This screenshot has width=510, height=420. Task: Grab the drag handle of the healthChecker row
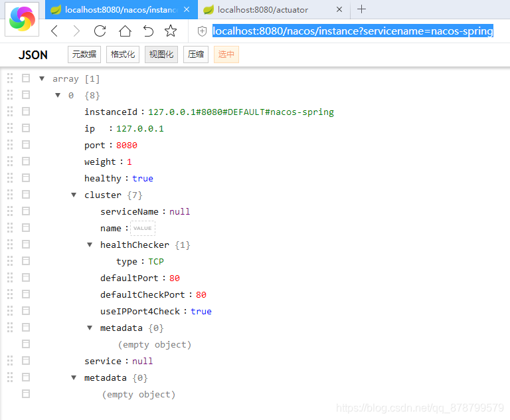10,244
